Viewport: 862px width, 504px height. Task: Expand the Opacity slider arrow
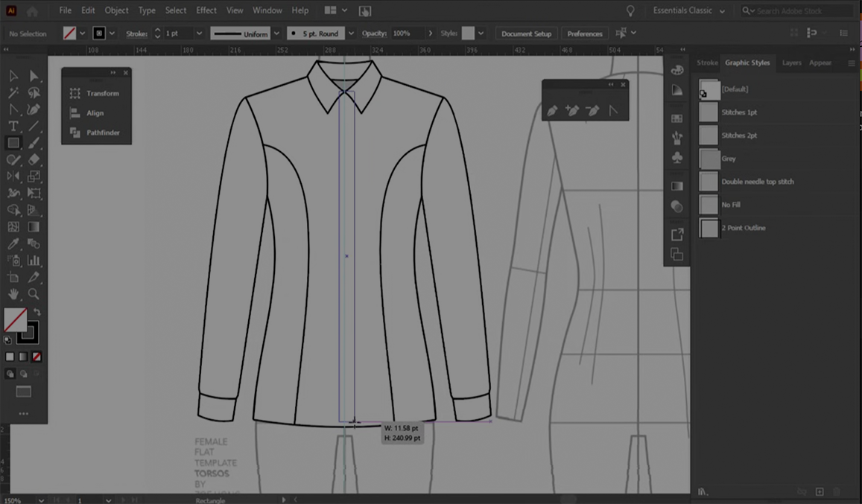(431, 34)
